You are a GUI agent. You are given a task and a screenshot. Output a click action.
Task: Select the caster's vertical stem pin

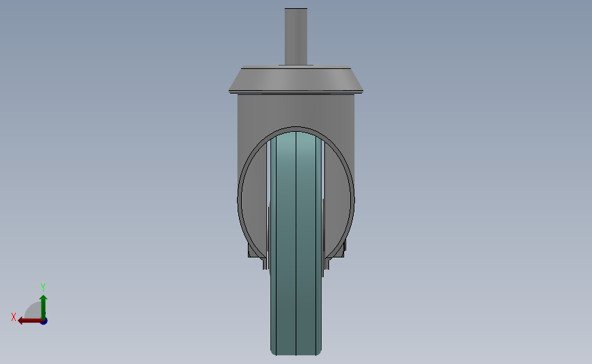click(296, 37)
